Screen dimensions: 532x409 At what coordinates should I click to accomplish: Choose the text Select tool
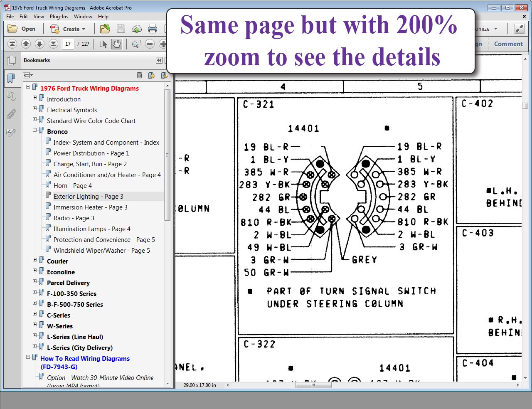click(x=103, y=44)
